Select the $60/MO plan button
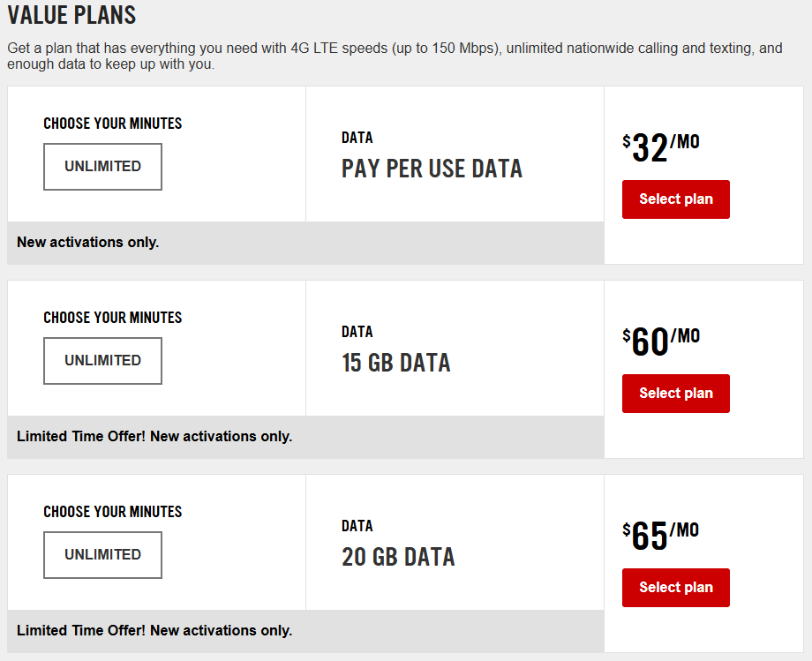This screenshot has width=812, height=661. pyautogui.click(x=675, y=394)
